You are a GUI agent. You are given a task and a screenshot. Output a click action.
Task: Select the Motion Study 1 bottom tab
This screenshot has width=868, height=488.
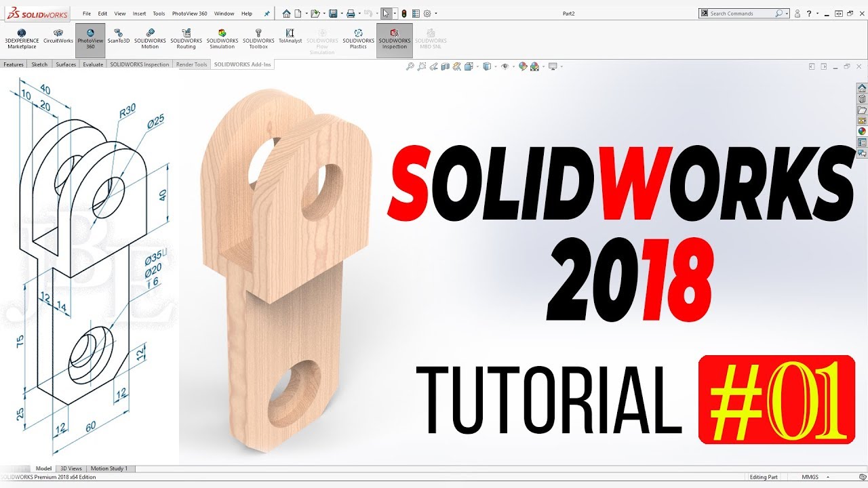click(x=109, y=468)
